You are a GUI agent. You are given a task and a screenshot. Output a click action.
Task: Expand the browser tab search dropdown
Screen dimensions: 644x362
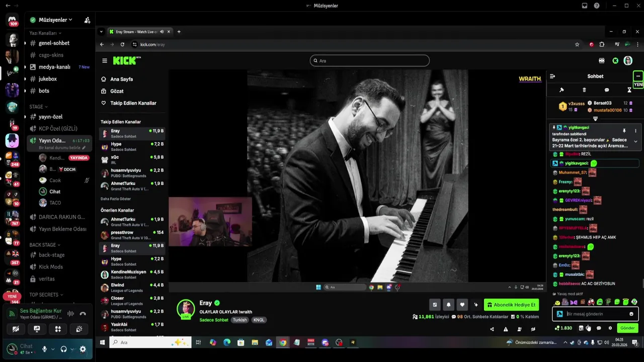[101, 32]
